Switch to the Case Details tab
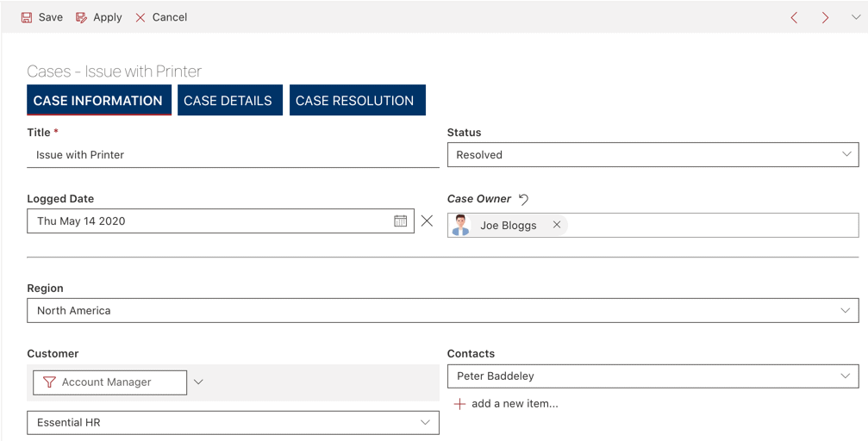 click(x=228, y=101)
